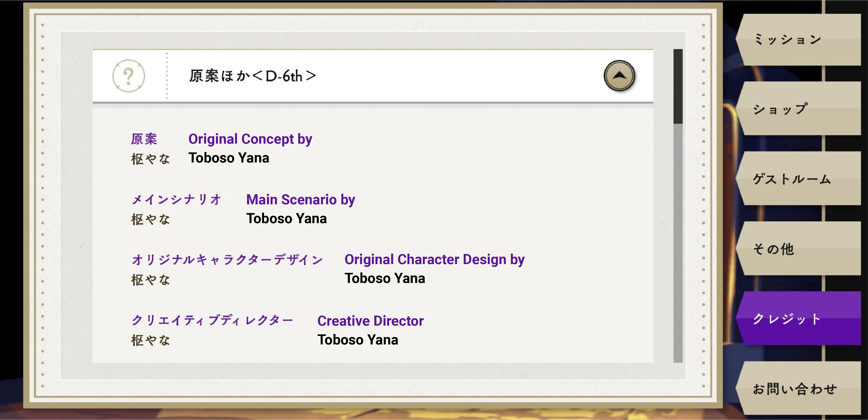The image size is (868, 420).
Task: Click the 原案ほか<D-6th> section header
Action: click(253, 76)
